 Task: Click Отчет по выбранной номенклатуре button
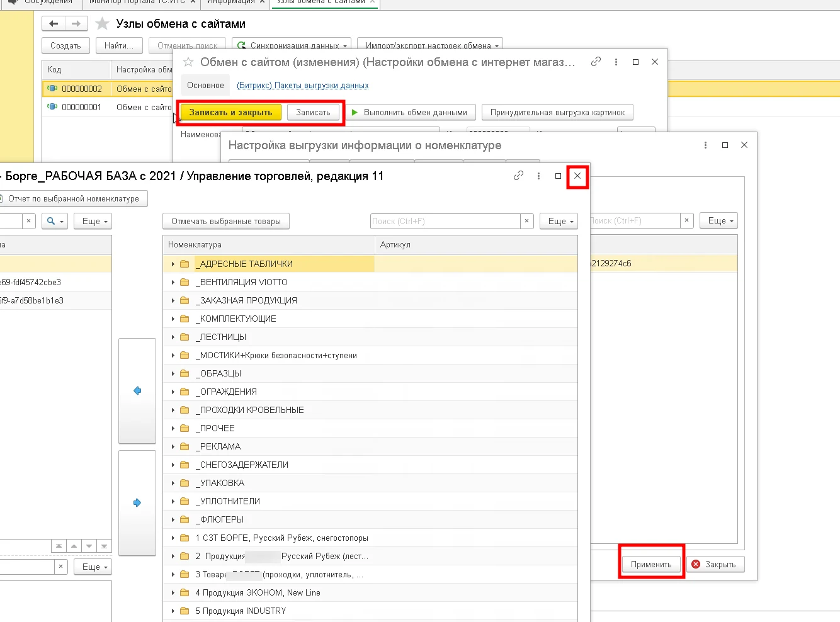coord(73,198)
